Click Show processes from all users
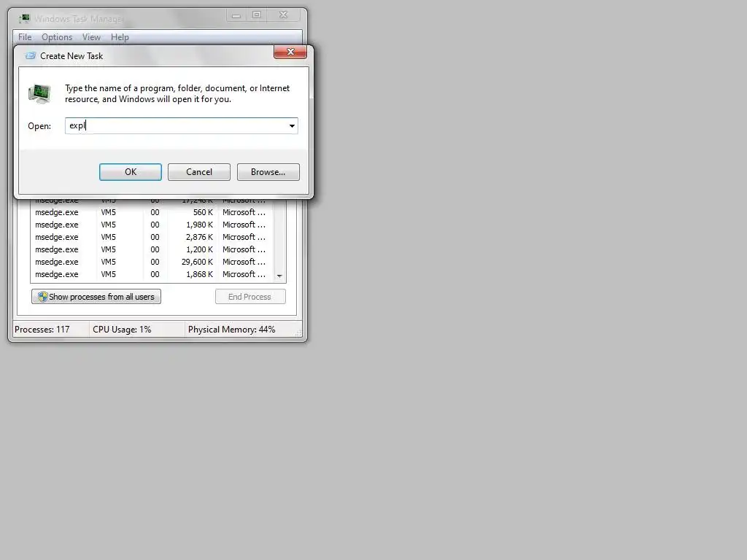 pyautogui.click(x=96, y=297)
